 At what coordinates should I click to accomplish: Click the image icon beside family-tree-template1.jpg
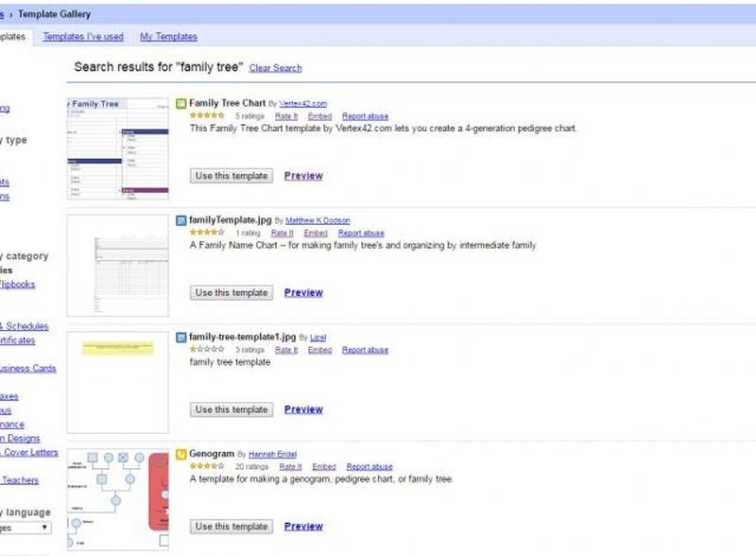point(180,337)
